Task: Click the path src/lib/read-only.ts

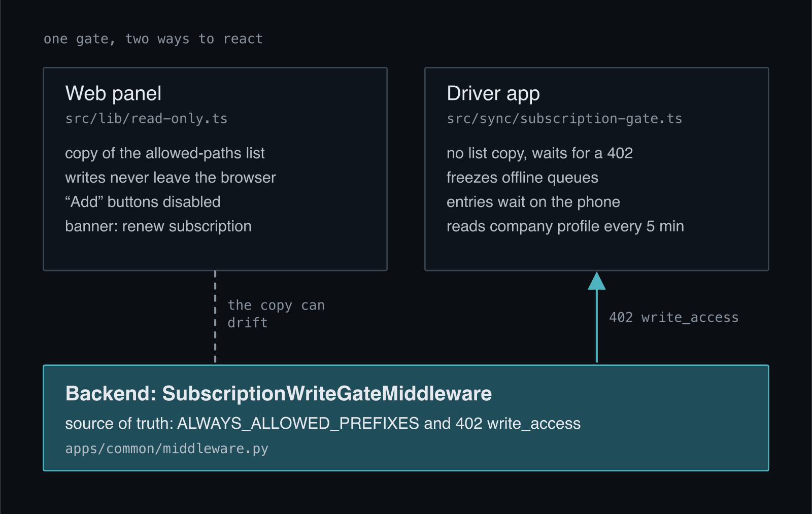Action: pyautogui.click(x=146, y=119)
